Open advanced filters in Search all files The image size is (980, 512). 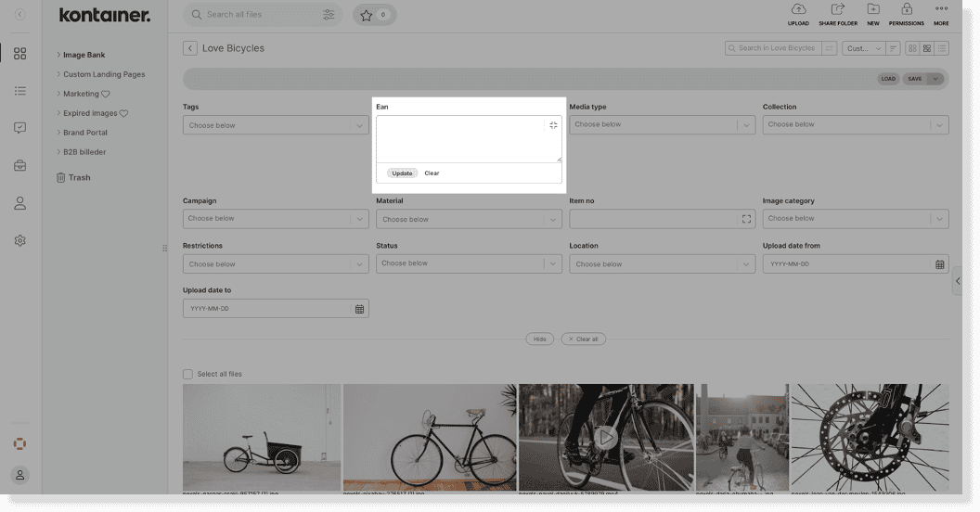(x=329, y=15)
